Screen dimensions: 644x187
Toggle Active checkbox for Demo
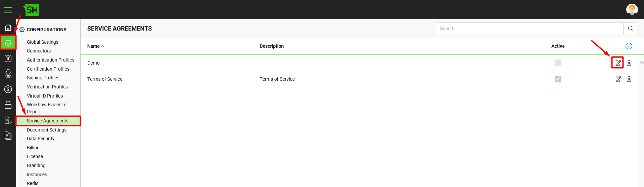point(558,63)
